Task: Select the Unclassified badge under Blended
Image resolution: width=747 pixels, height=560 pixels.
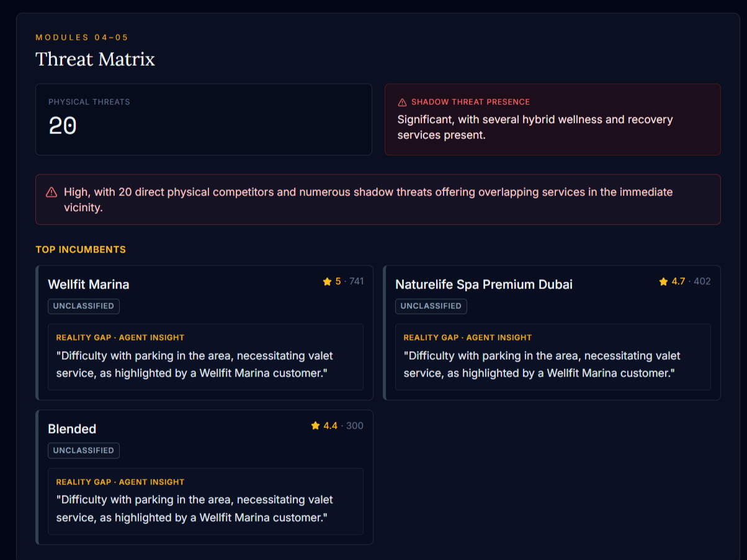Action: point(84,450)
